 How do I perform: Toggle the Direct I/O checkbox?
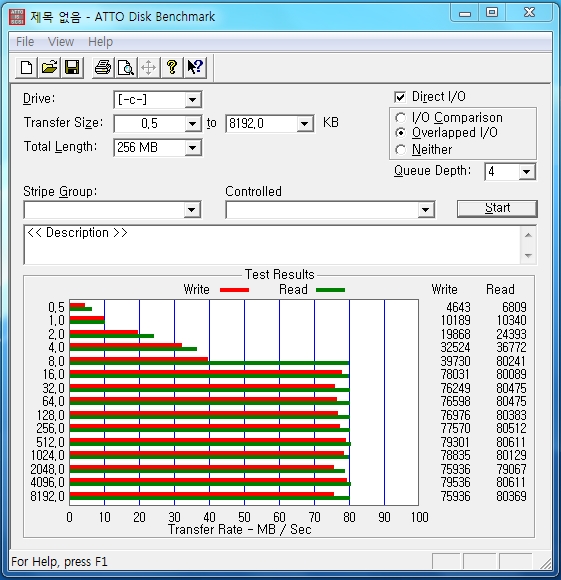[x=400, y=97]
